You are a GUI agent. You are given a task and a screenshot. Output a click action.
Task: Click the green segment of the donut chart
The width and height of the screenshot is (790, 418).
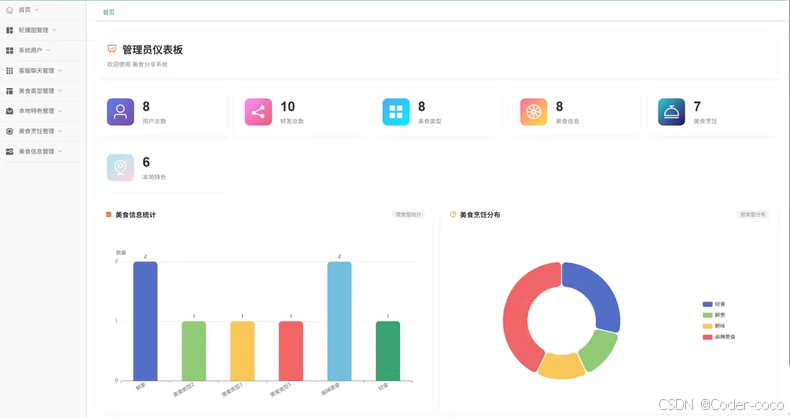coord(600,351)
